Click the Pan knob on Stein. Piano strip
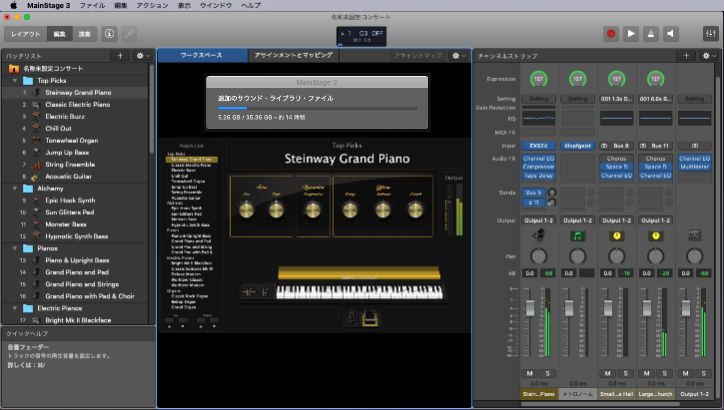 click(x=538, y=256)
